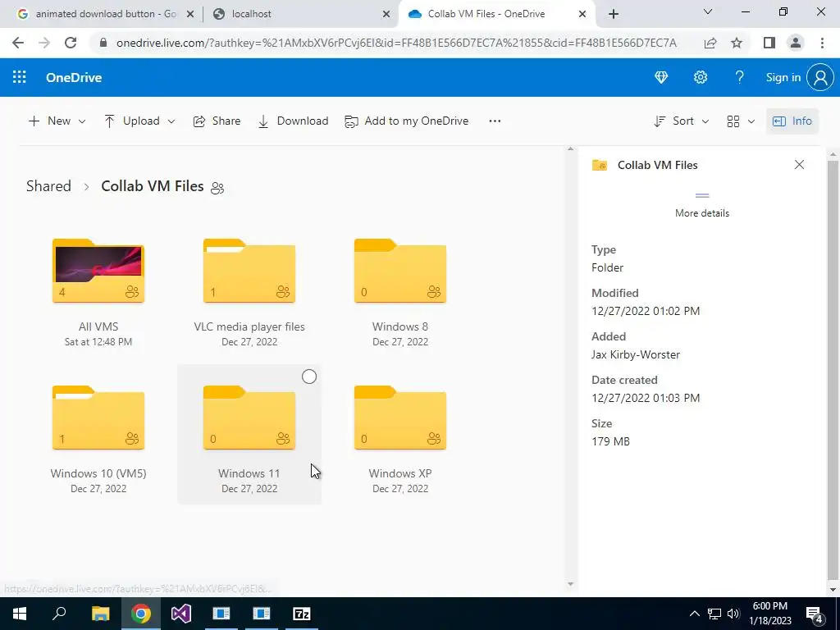Open the help question mark icon
840x630 pixels.
click(739, 77)
